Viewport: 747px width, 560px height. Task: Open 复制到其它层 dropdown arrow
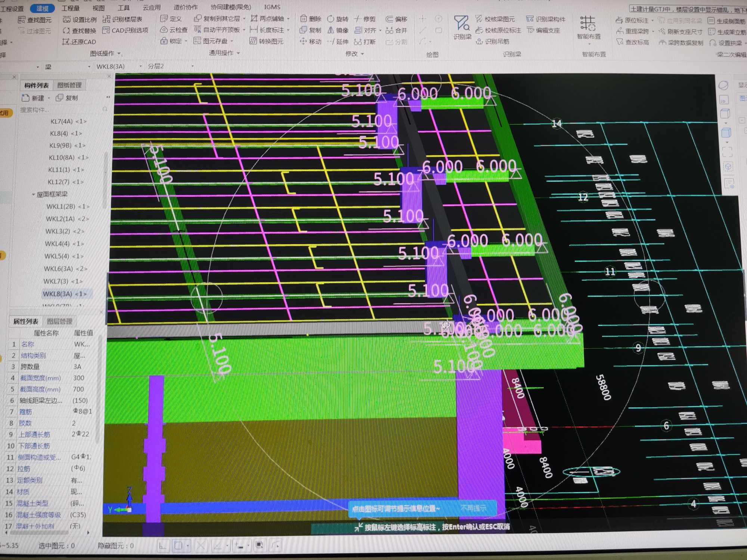coord(244,18)
